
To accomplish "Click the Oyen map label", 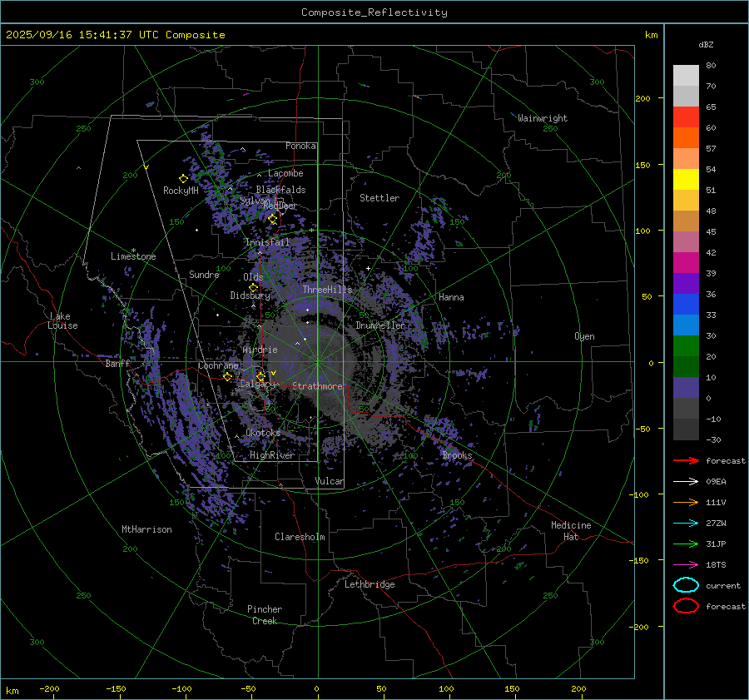I will point(585,336).
